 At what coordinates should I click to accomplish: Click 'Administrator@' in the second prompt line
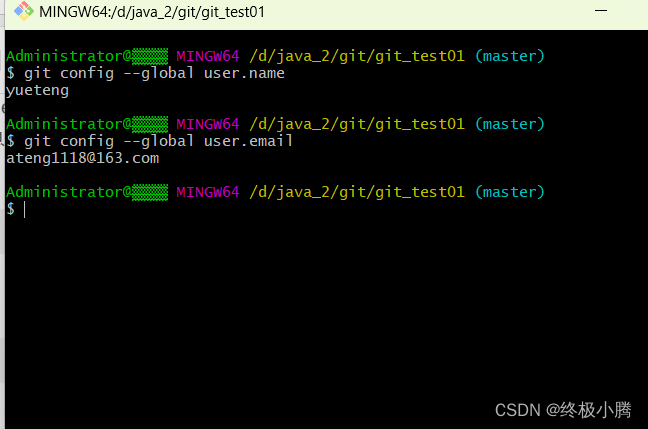69,124
